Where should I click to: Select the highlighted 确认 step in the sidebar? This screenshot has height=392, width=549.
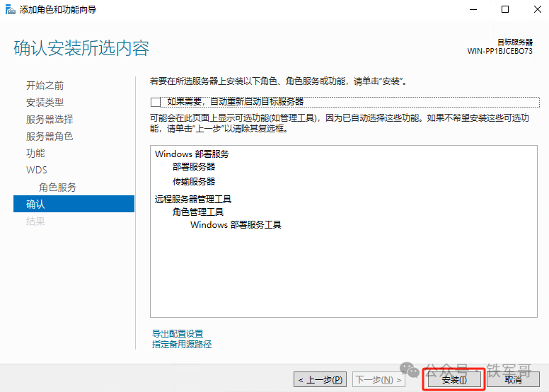pyautogui.click(x=74, y=204)
